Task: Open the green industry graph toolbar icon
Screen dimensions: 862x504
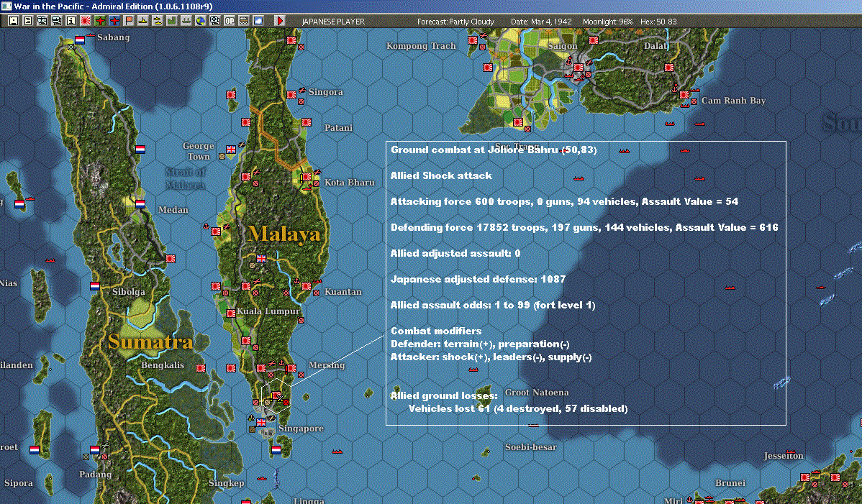Action: [x=171, y=21]
